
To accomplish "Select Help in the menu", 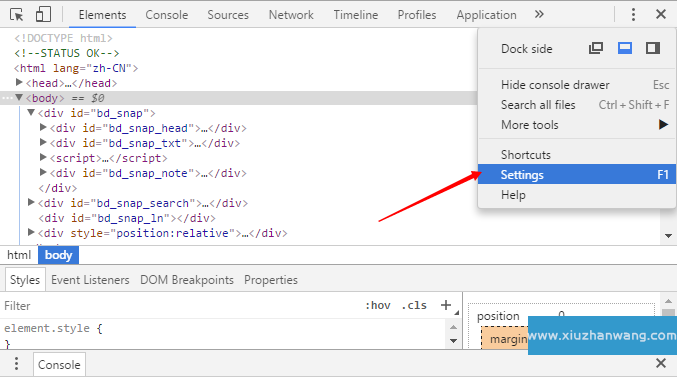I will [577, 195].
